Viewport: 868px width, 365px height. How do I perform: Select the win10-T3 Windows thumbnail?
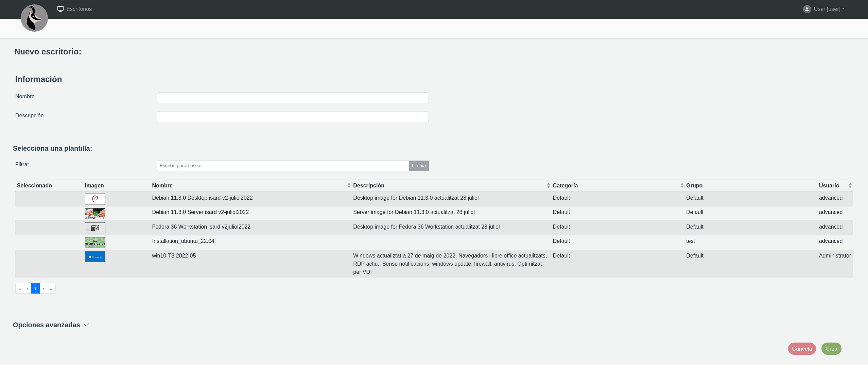tap(95, 257)
